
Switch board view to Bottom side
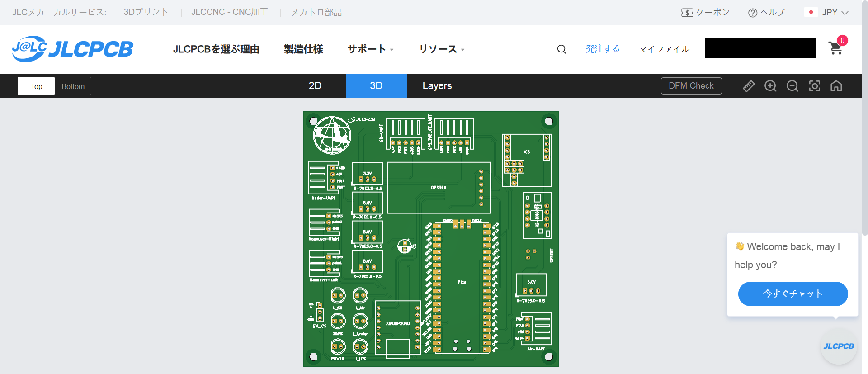coord(73,86)
